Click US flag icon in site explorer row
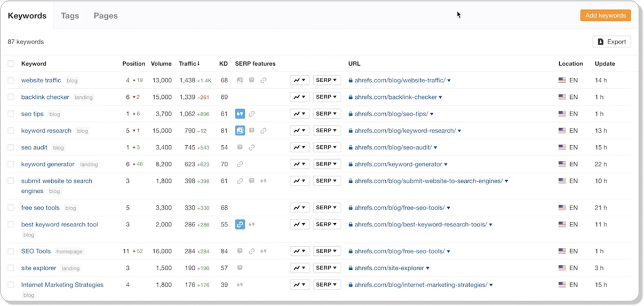The image size is (644, 306). 562,268
